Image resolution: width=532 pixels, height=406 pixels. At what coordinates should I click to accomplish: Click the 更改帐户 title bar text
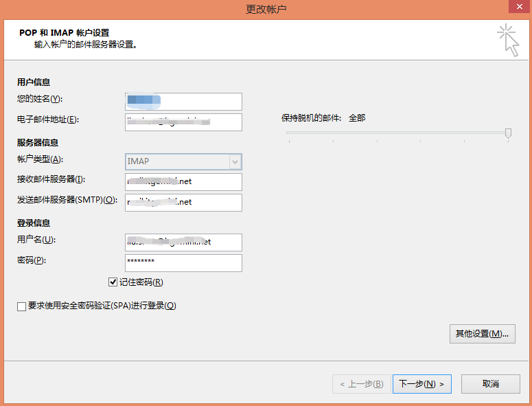point(266,9)
